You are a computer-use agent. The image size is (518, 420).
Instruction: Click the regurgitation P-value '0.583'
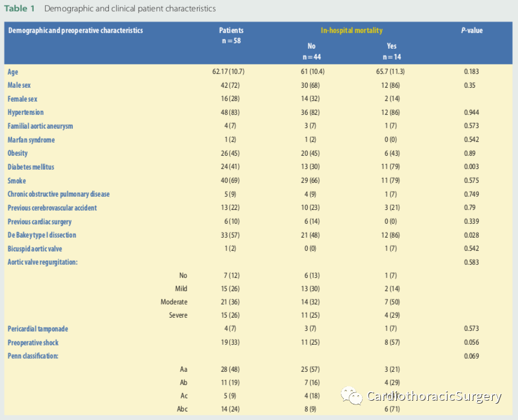(x=472, y=262)
